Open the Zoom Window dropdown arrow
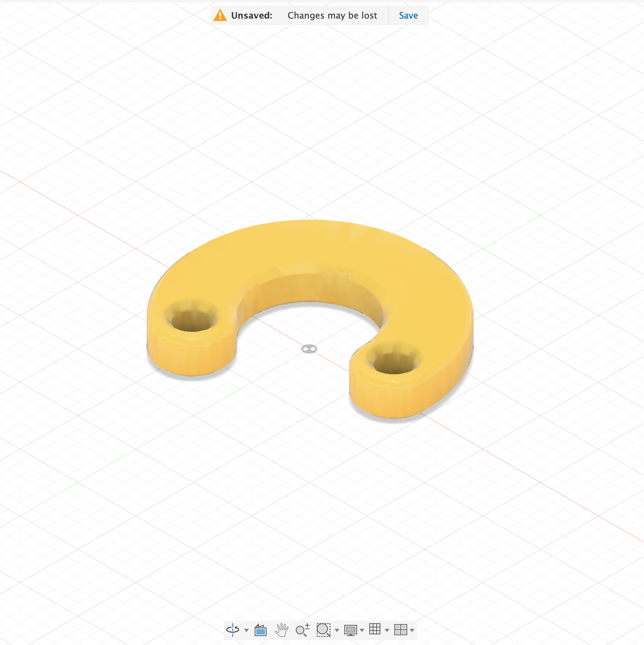This screenshot has height=645, width=644. (x=337, y=630)
